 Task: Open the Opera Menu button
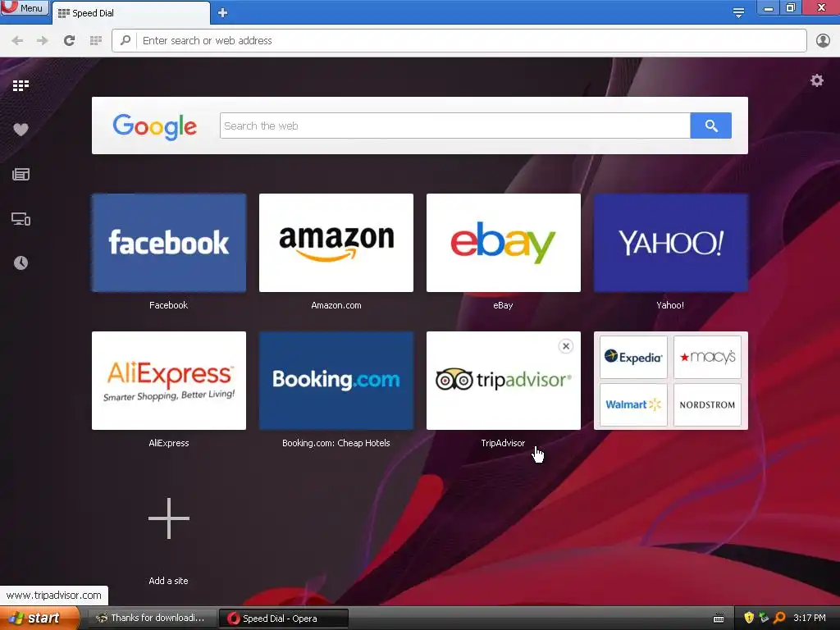click(x=24, y=7)
